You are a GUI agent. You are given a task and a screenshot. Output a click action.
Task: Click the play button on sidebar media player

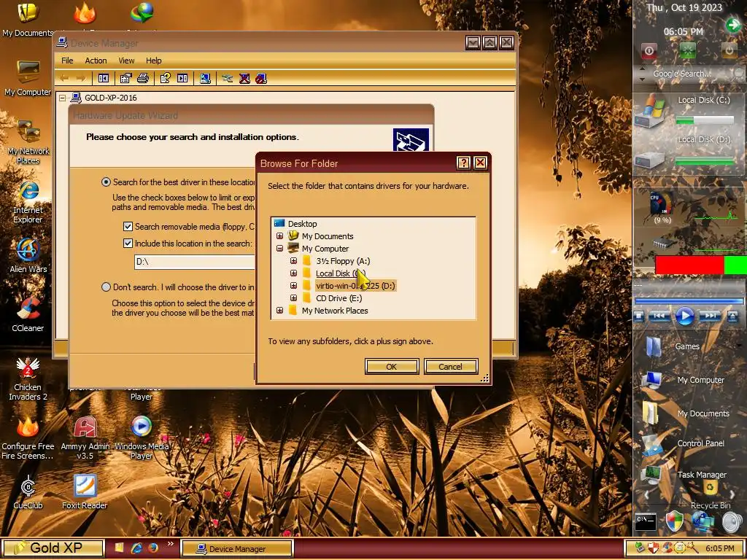[684, 316]
